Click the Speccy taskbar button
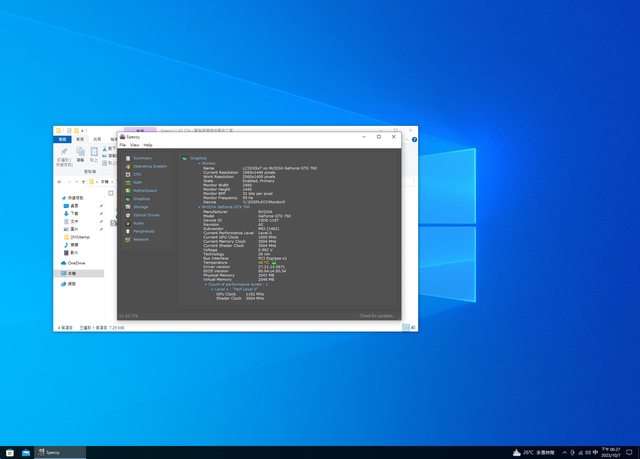Screen dimensions: 640x459 coord(48,452)
